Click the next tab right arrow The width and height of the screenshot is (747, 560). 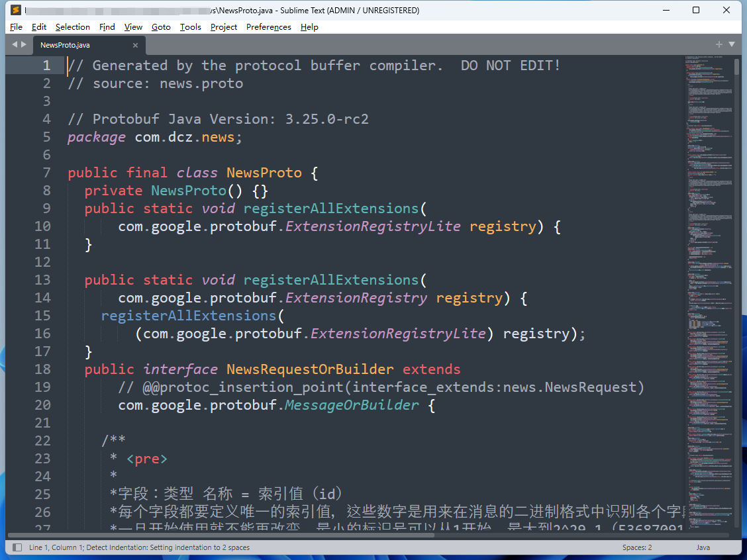click(x=25, y=44)
